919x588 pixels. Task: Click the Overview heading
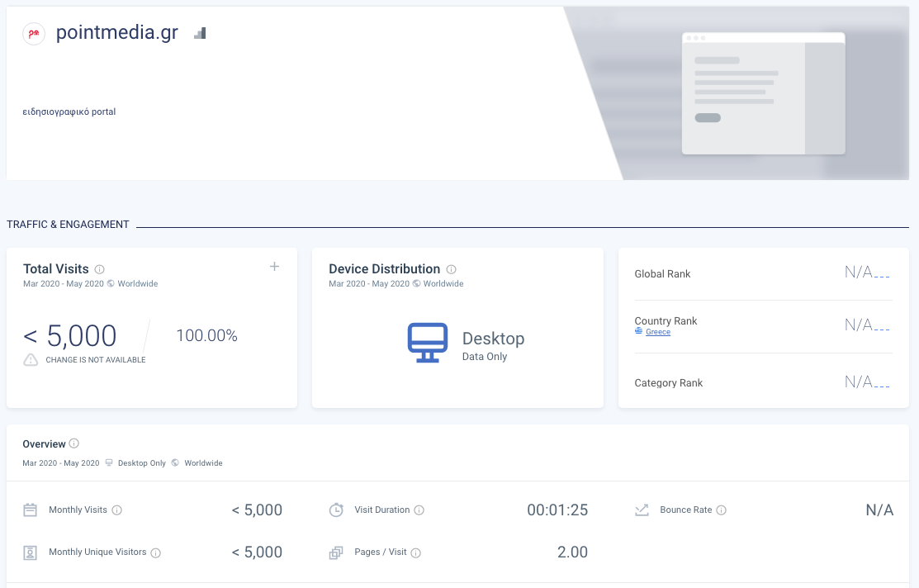click(44, 443)
